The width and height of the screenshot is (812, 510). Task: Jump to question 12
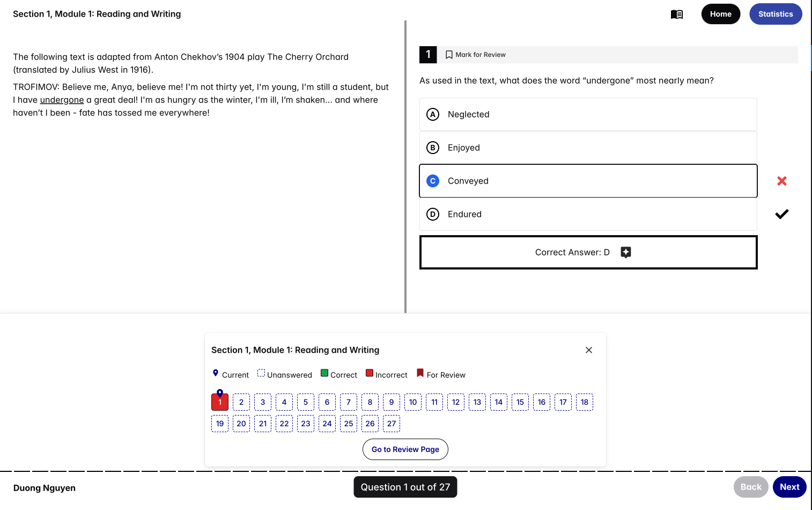click(456, 402)
